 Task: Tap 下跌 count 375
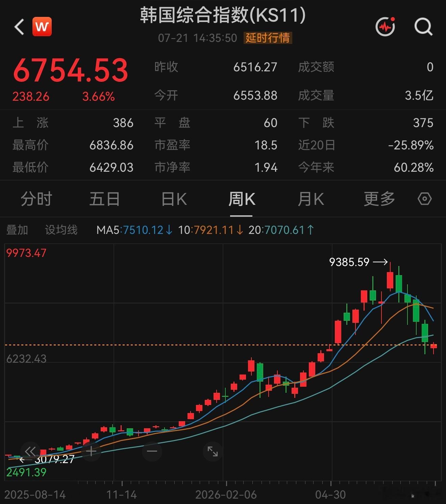point(423,123)
